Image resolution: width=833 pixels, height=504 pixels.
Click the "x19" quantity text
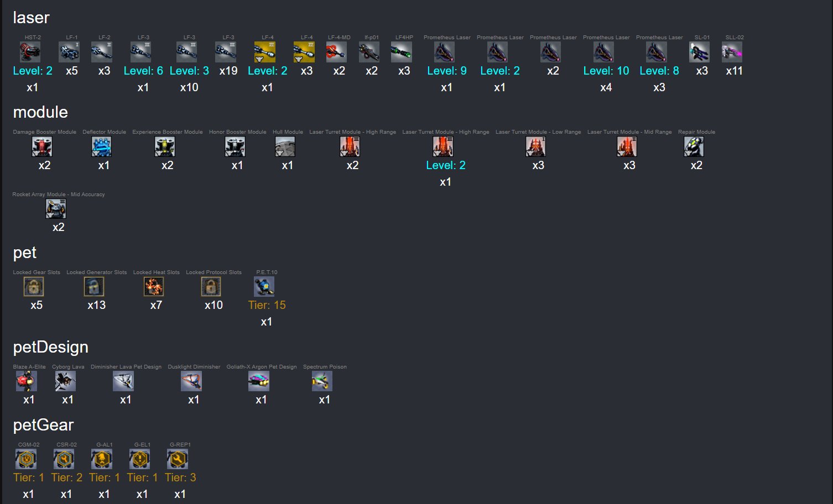pyautogui.click(x=228, y=71)
